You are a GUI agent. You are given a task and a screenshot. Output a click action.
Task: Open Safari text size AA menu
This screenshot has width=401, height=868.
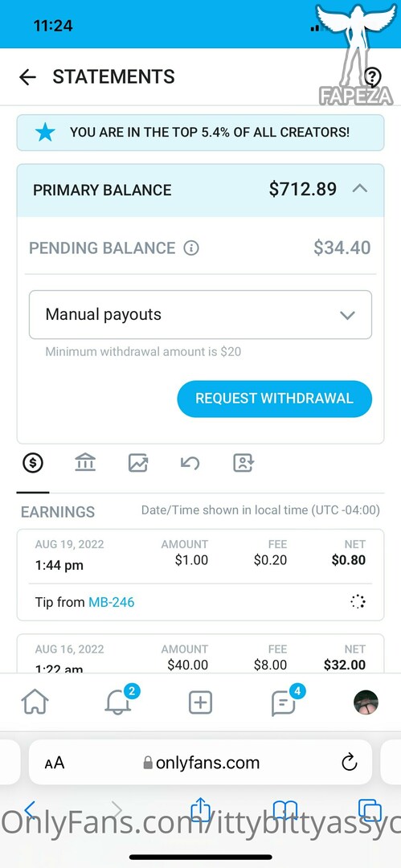tap(55, 764)
